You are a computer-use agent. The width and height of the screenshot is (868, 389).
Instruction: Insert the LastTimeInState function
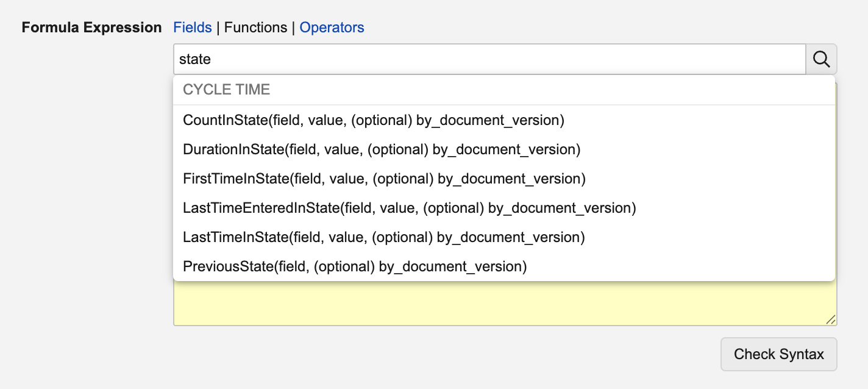coord(383,237)
